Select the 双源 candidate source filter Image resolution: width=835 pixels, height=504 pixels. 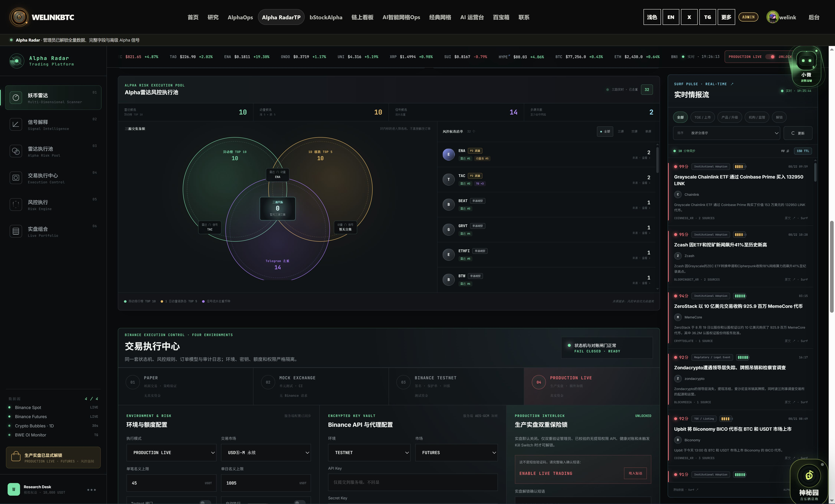(634, 132)
